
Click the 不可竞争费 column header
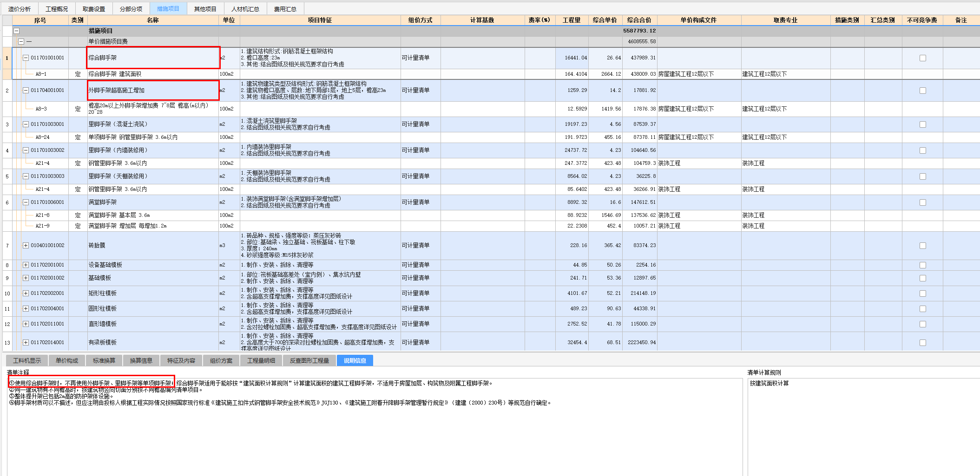coord(922,20)
